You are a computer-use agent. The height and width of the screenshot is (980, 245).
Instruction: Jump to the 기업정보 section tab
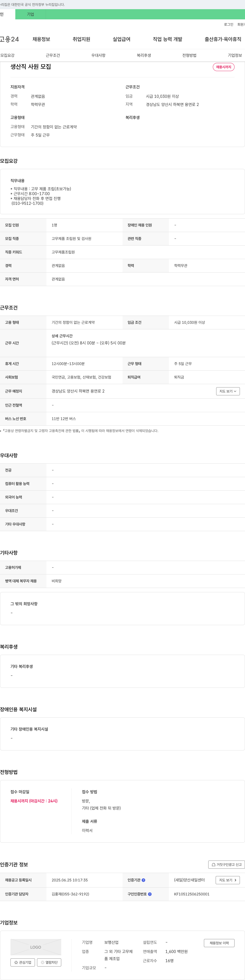235,55
